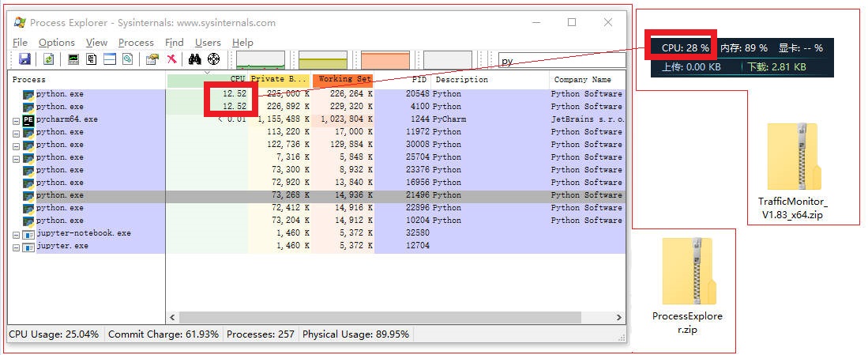Click the horizontal scrollbar right arrow
The image size is (868, 355).
pos(619,317)
